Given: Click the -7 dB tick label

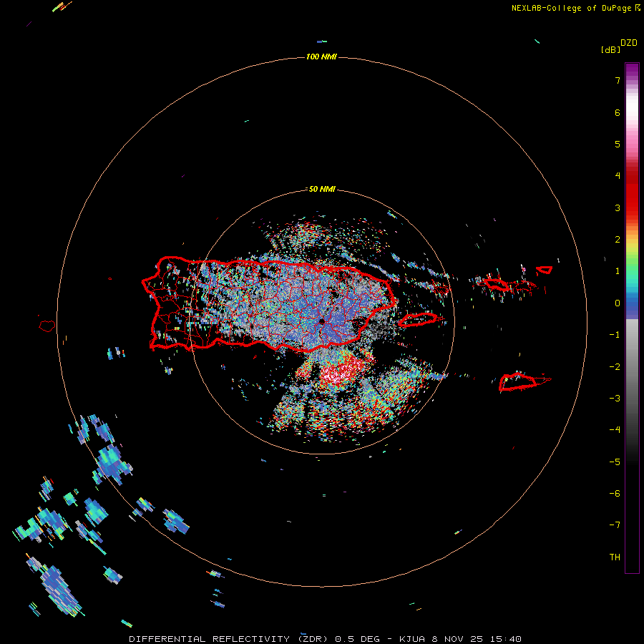Looking at the screenshot, I should (615, 525).
